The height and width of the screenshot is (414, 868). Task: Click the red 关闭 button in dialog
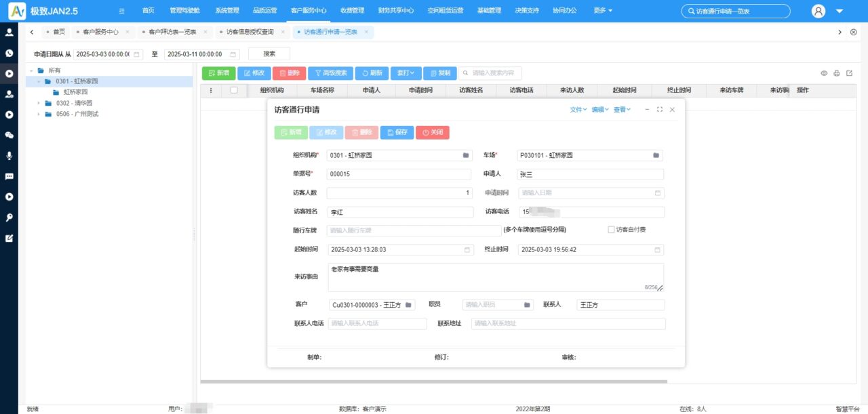point(433,133)
